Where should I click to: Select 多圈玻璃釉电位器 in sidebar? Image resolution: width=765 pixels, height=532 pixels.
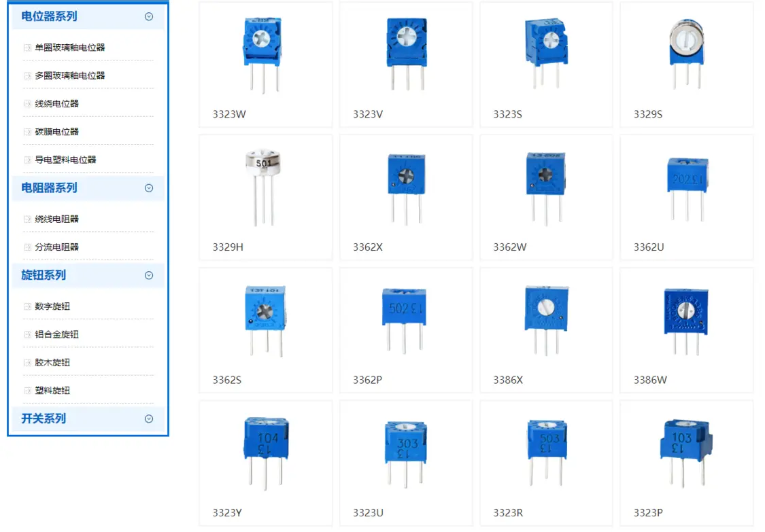point(69,75)
